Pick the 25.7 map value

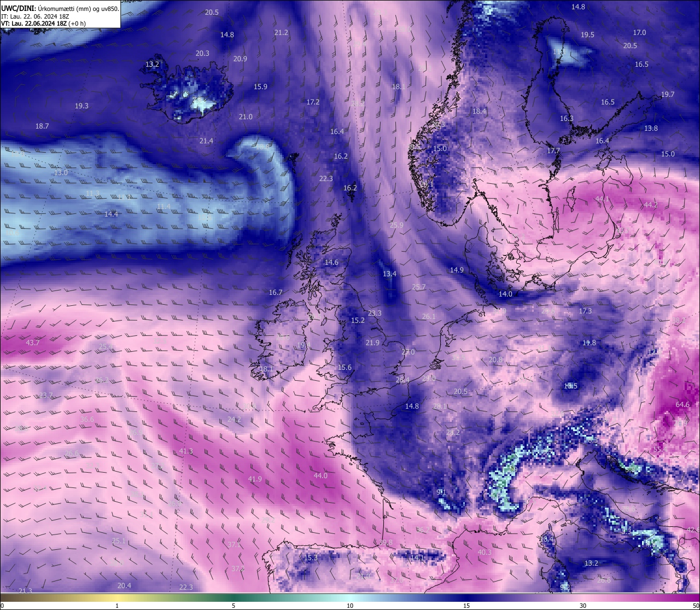click(x=418, y=287)
